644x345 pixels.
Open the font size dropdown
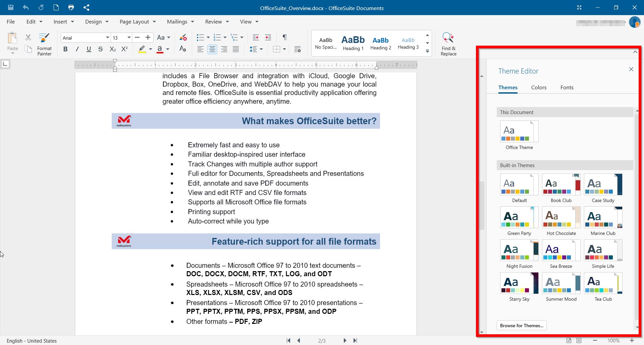(129, 38)
